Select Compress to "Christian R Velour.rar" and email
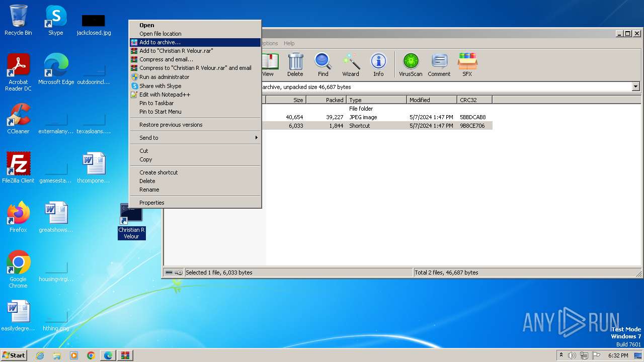 point(195,68)
